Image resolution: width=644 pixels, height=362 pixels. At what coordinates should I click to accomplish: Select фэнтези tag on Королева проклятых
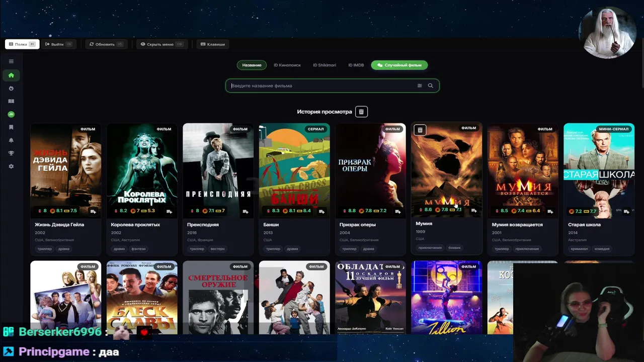pos(138,249)
